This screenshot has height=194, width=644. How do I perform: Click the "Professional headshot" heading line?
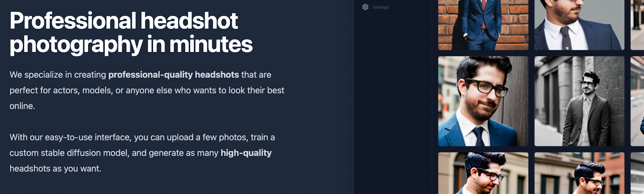click(x=124, y=21)
